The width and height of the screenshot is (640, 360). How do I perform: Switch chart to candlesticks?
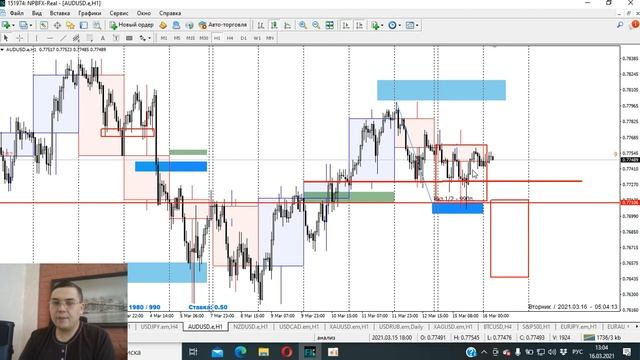pos(274,25)
